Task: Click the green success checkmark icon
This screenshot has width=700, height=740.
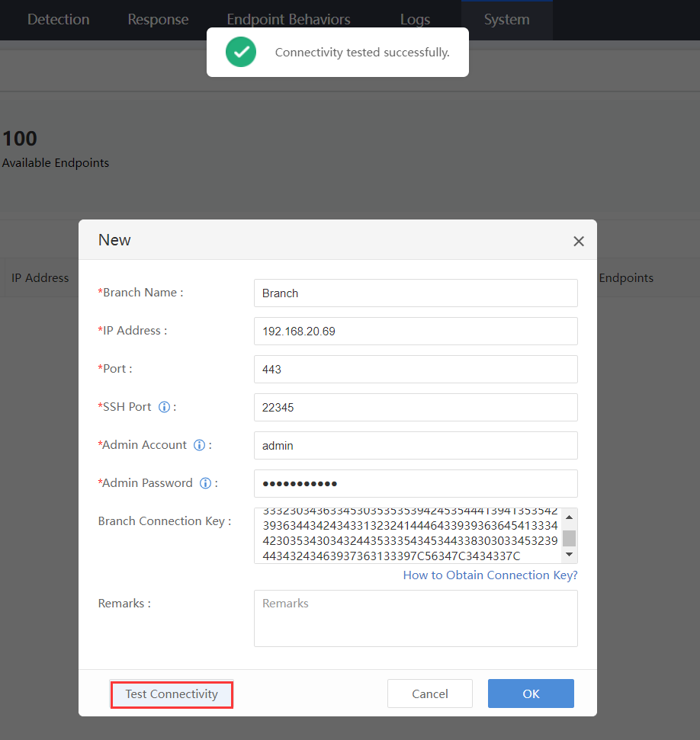Action: point(241,52)
